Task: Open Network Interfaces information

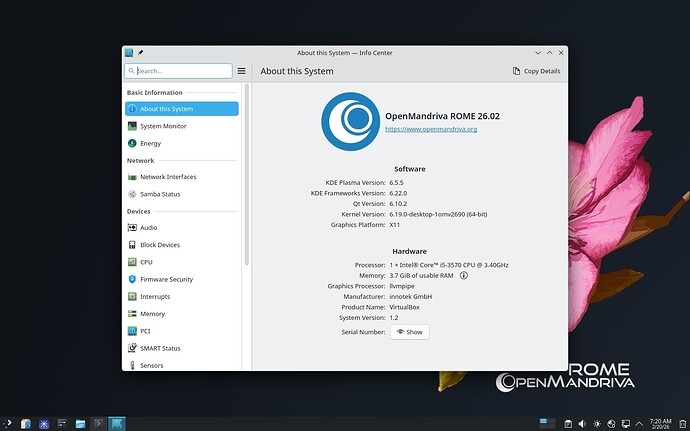Action: [x=167, y=177]
